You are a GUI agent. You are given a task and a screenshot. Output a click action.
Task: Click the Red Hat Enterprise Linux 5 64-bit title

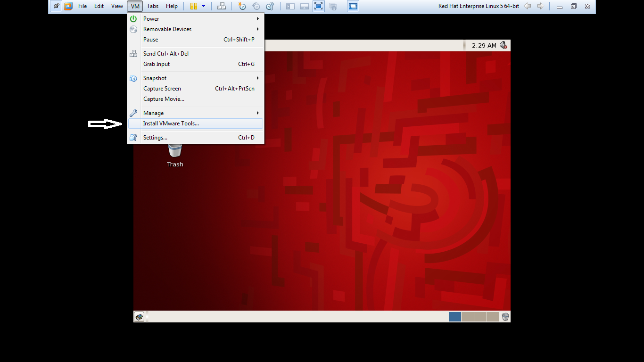(479, 6)
